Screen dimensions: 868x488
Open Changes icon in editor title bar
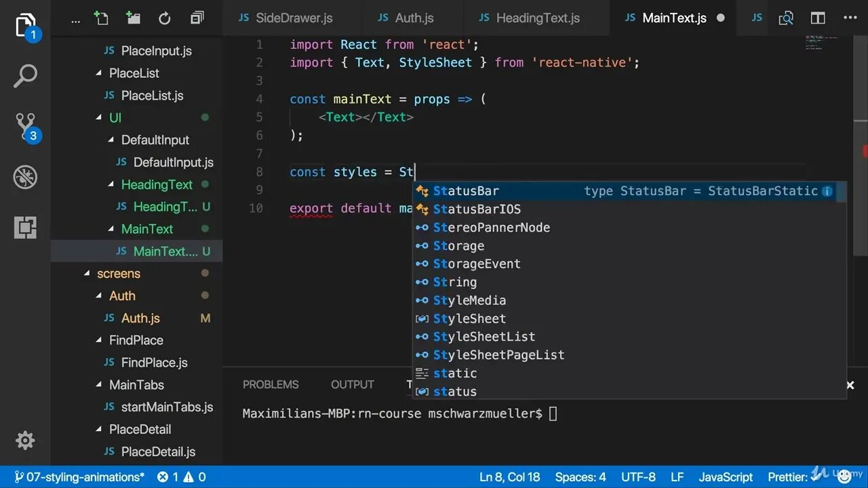tap(786, 18)
